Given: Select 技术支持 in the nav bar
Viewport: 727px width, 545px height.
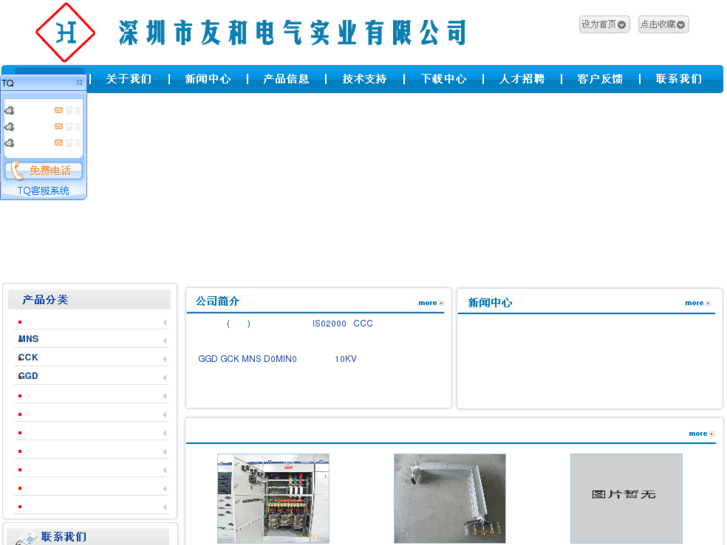Looking at the screenshot, I should [x=364, y=79].
